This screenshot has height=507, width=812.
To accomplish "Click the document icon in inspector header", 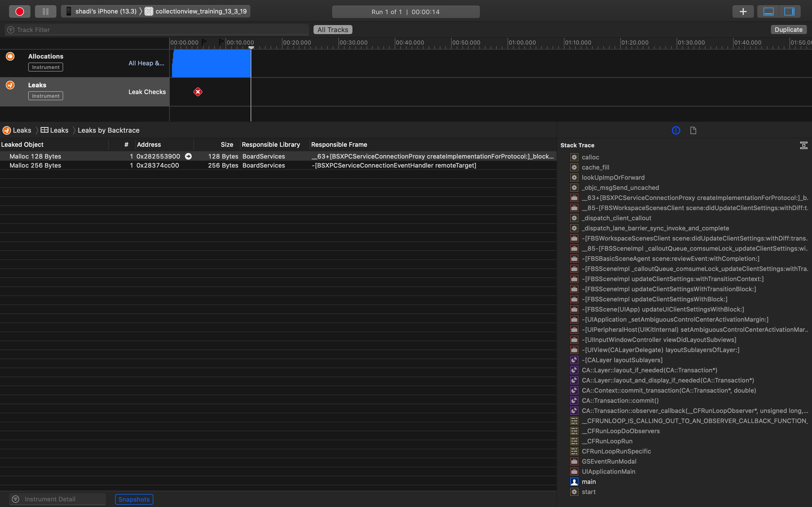I will (x=693, y=130).
